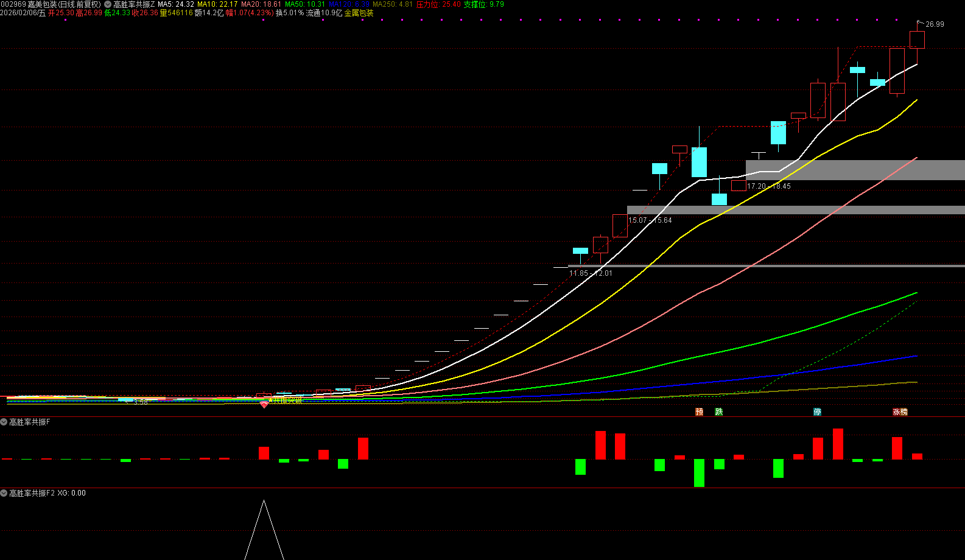Click the 11.85 - 12.01 gap zone label
Viewport: 965px width, 560px height.
pyautogui.click(x=591, y=273)
